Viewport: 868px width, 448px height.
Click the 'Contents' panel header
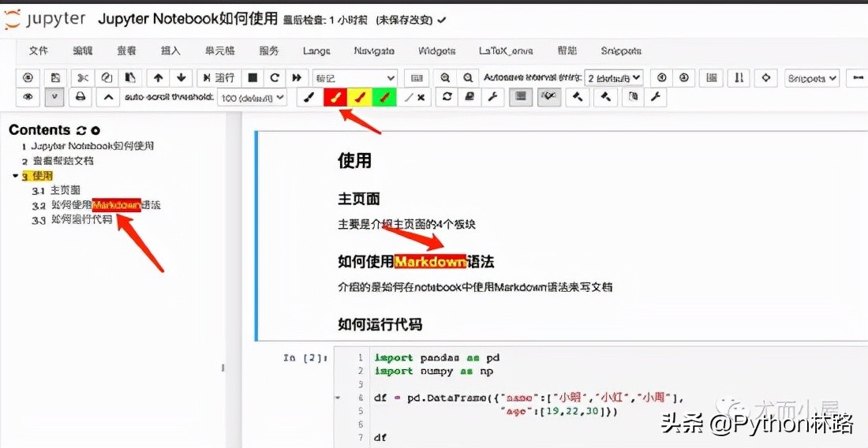[39, 130]
